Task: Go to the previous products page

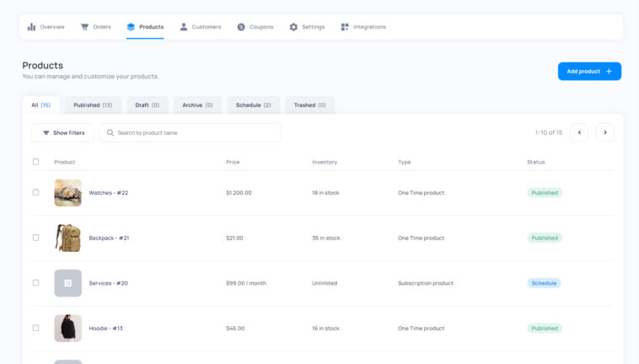Action: [x=579, y=132]
